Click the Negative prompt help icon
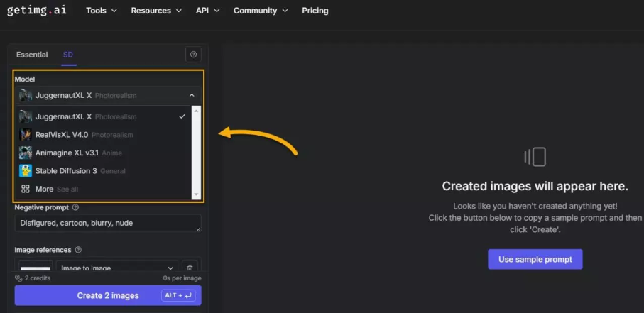The height and width of the screenshot is (313, 644). (75, 207)
